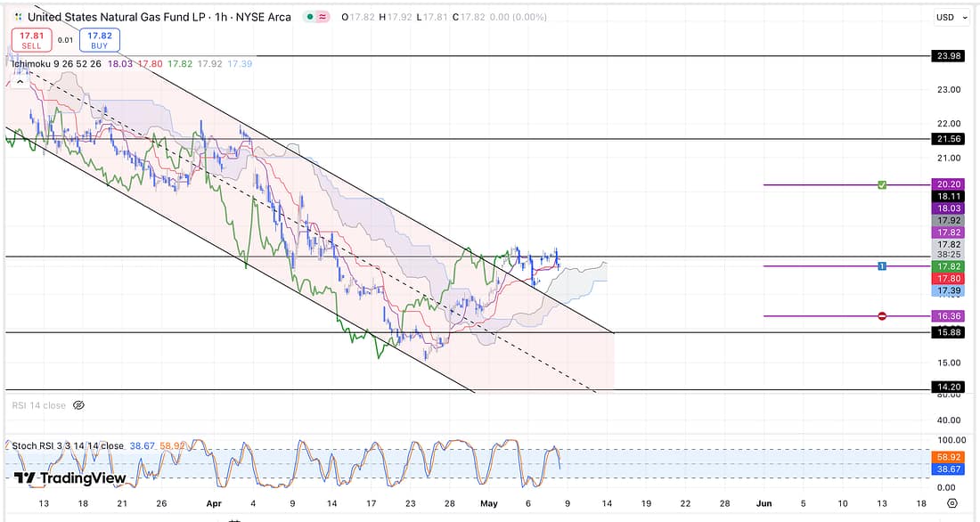Viewport: 980px width, 522px height.
Task: Click the purple 20.20 price label
Action: point(944,184)
